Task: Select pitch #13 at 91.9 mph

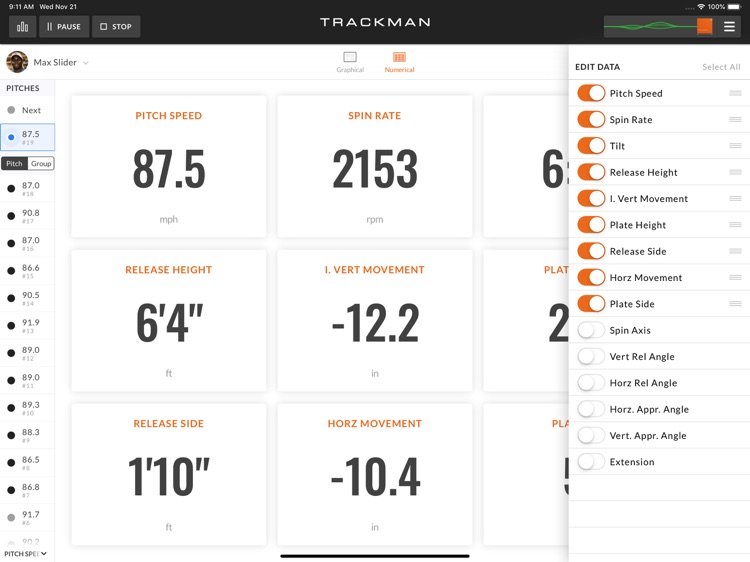Action: coord(27,325)
